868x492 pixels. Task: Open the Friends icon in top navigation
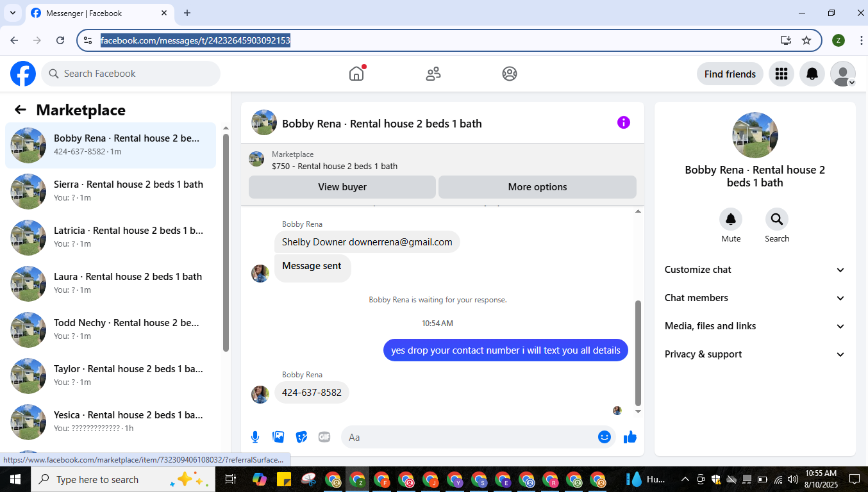[x=433, y=74]
